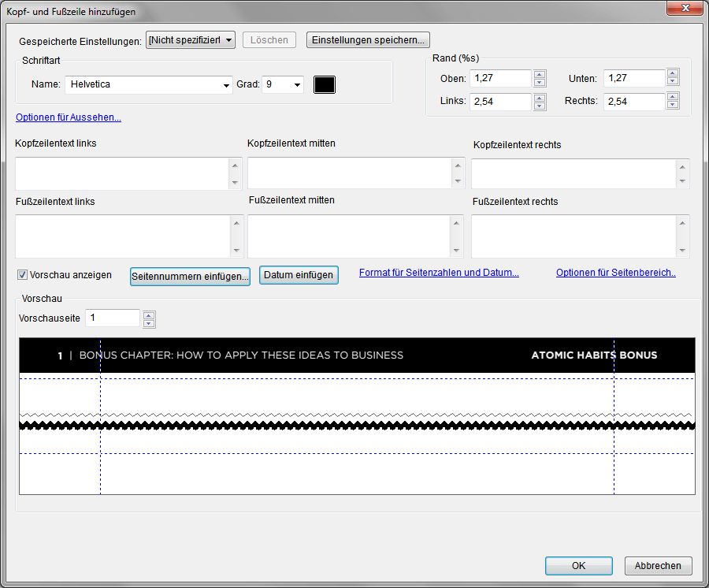Decrease the Oben margin value

(x=540, y=82)
